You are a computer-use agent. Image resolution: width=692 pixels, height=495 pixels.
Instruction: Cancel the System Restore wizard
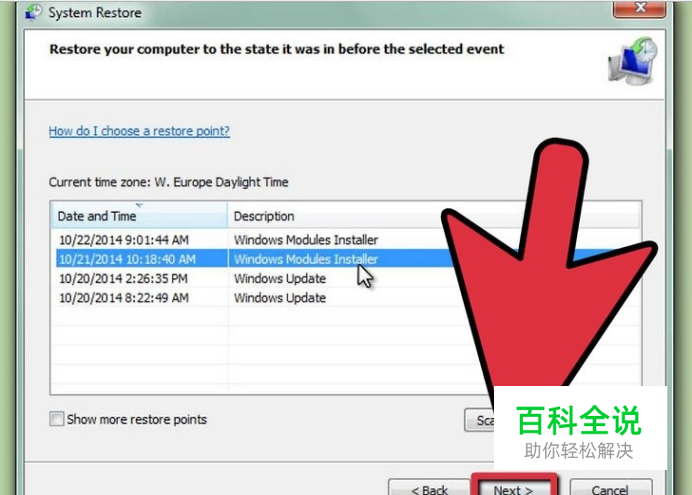pos(610,487)
